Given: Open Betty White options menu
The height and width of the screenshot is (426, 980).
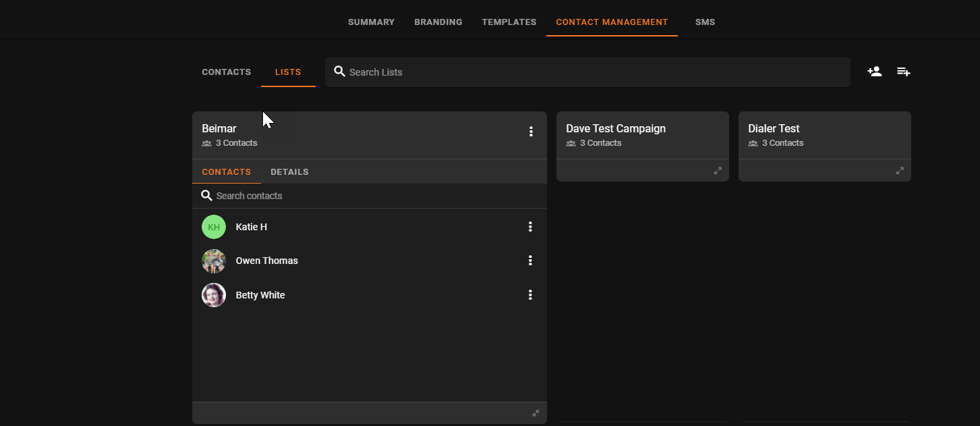Looking at the screenshot, I should [x=530, y=295].
